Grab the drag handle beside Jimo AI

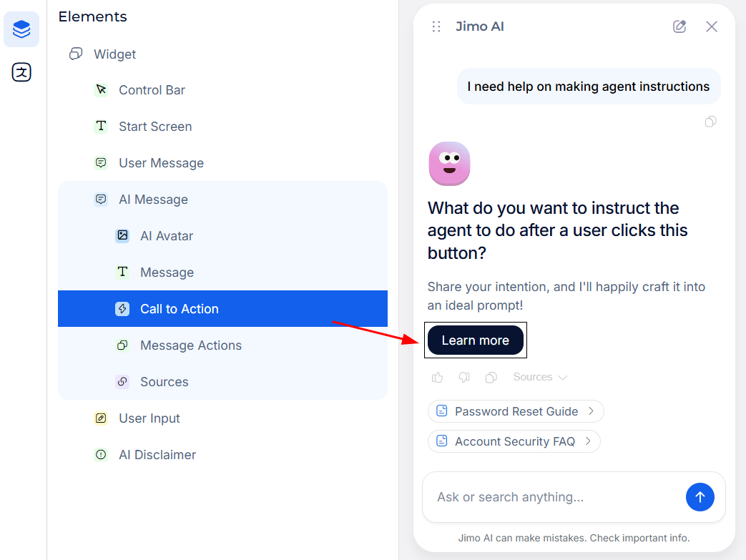coord(436,26)
